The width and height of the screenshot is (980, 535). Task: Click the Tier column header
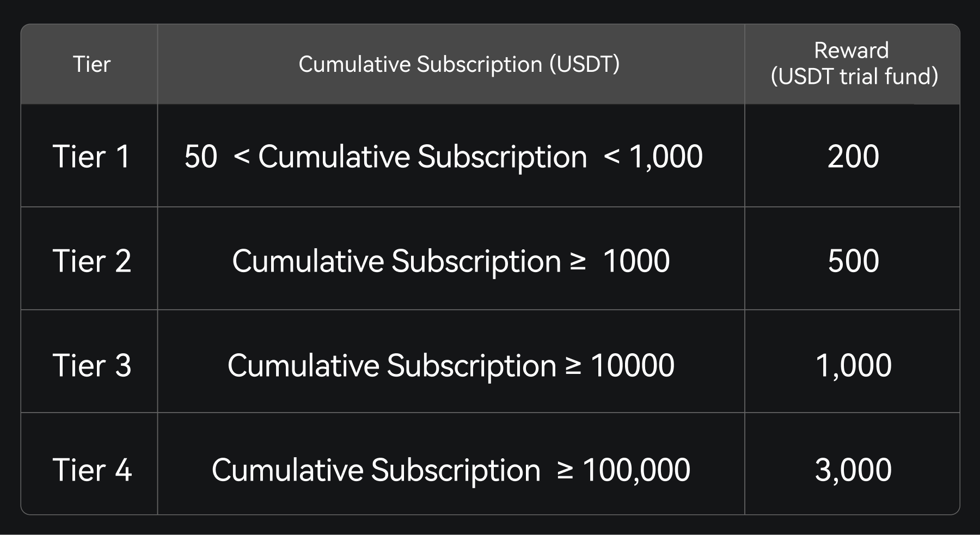[x=91, y=64]
